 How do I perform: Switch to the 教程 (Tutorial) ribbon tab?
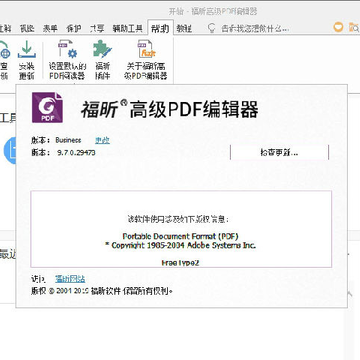[184, 29]
